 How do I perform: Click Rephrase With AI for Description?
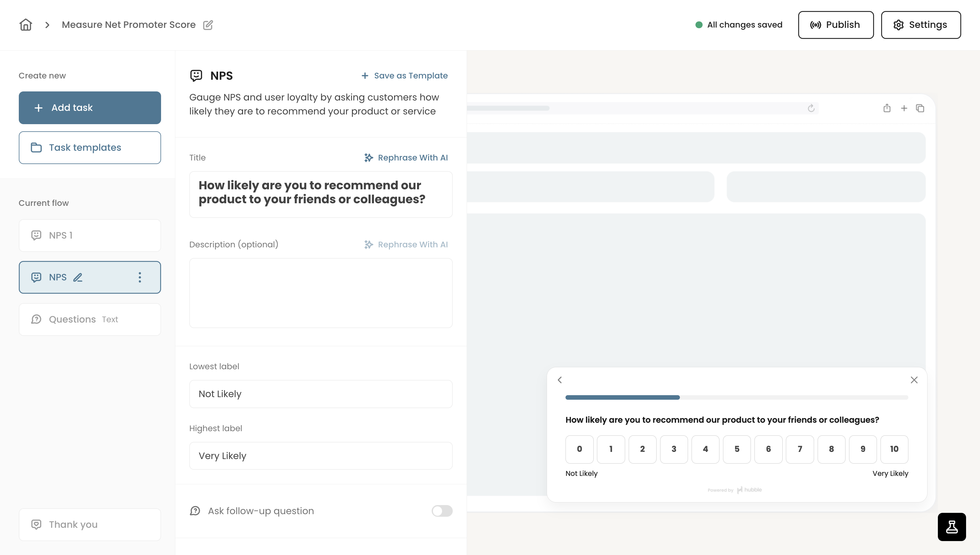click(406, 244)
